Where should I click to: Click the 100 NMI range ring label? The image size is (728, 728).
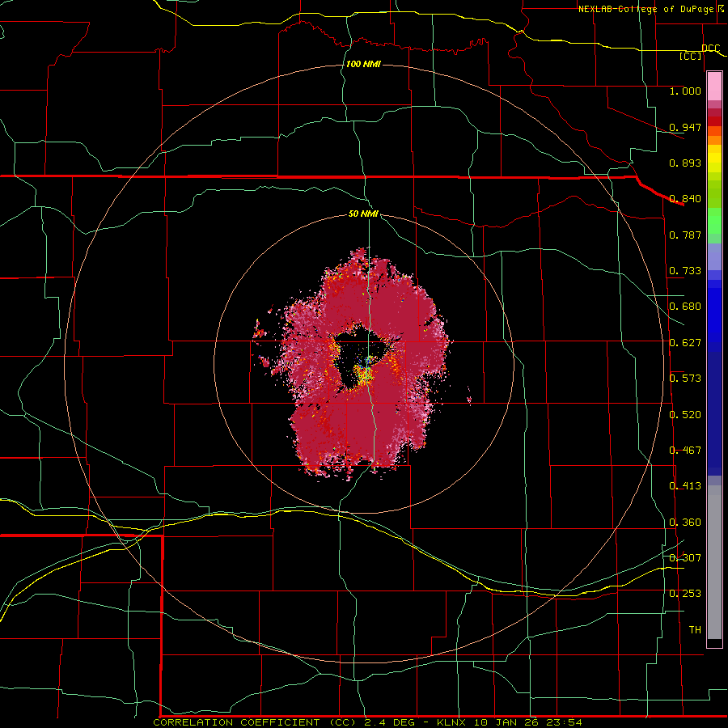pos(363,64)
